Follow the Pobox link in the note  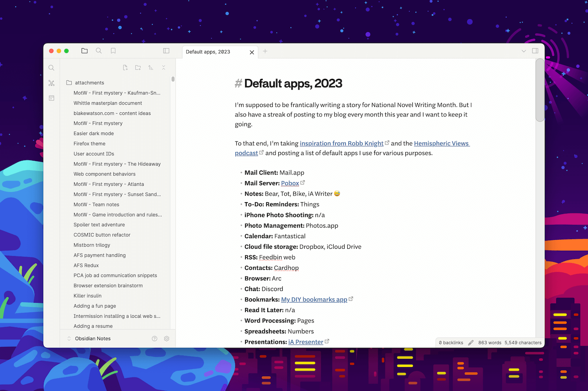coord(290,183)
